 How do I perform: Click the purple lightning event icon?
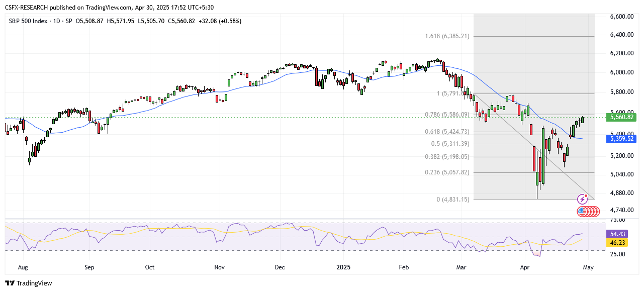(583, 200)
